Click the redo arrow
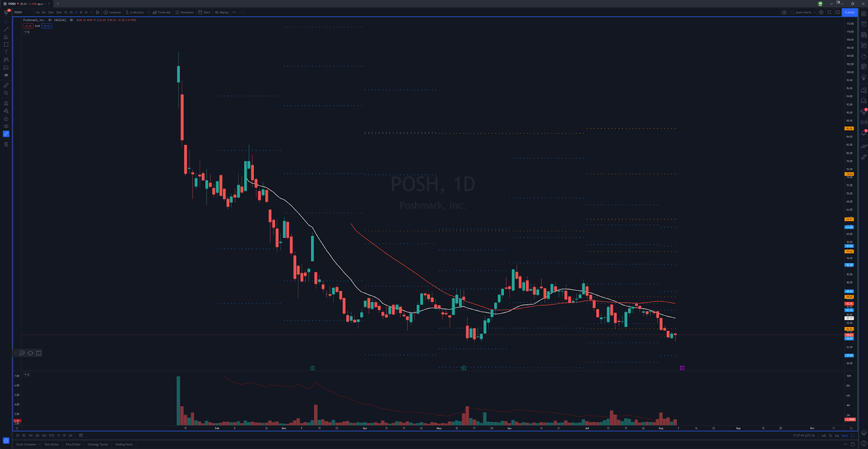Viewport: 868px width, 449px height. tap(240, 12)
